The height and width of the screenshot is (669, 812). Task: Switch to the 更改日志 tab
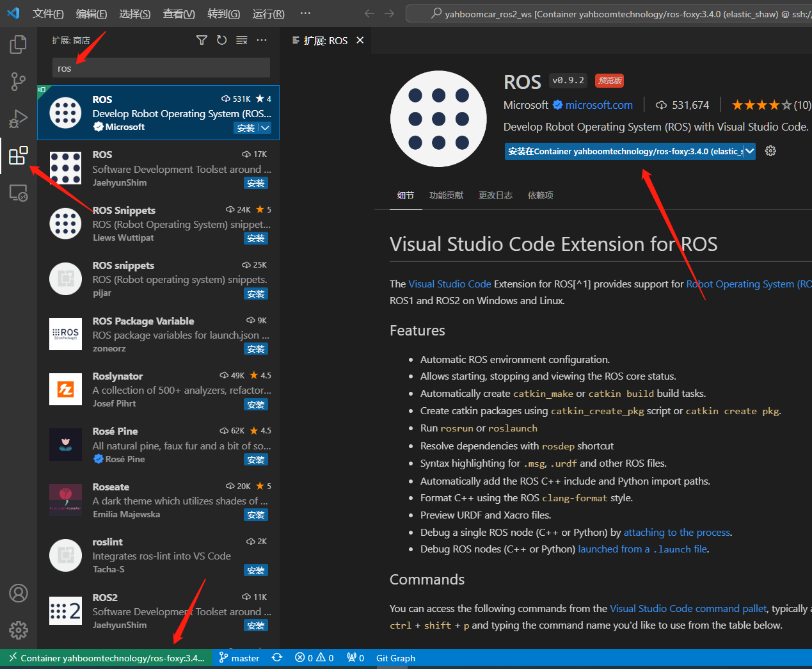click(x=496, y=195)
